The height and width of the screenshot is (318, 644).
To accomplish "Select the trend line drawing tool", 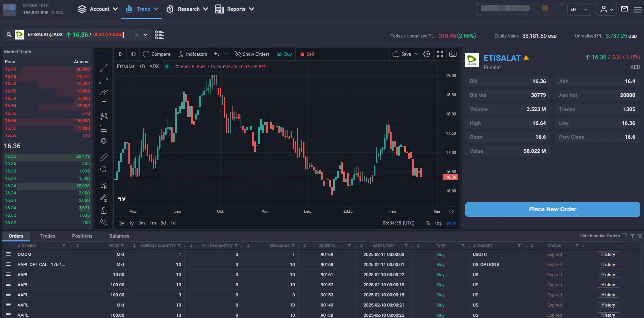I will coord(104,68).
